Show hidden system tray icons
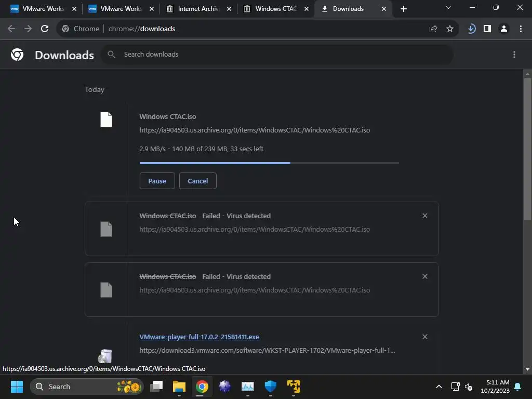532x399 pixels. [438, 387]
